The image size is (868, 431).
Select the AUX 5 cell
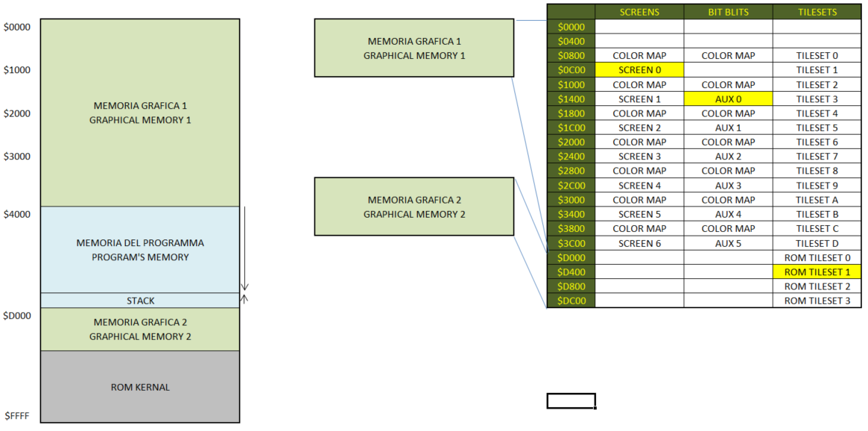click(x=728, y=243)
